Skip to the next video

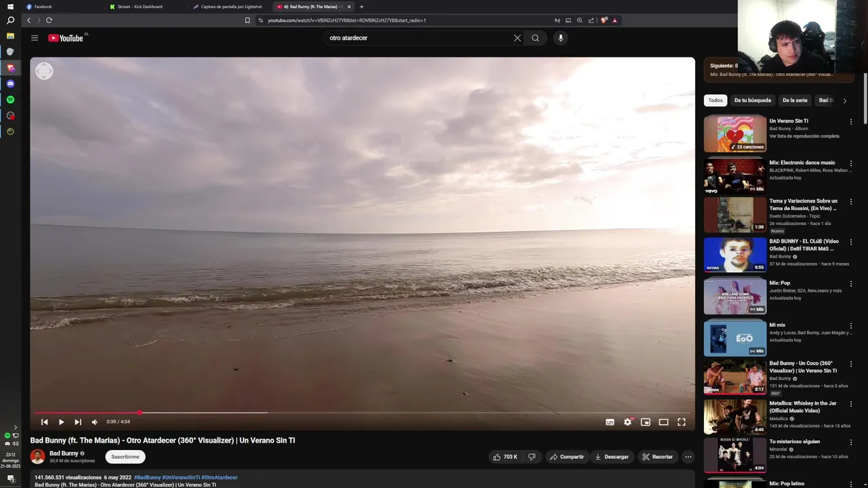(x=78, y=422)
